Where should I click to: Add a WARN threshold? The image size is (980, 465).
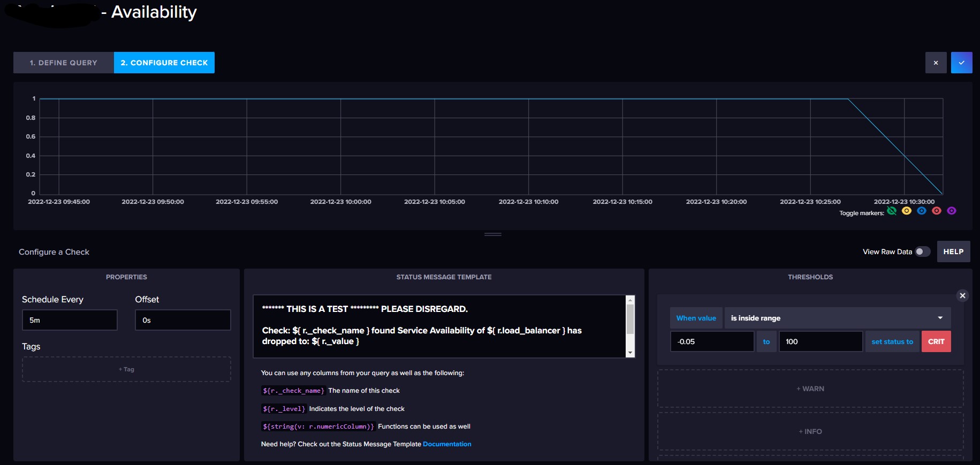click(810, 389)
